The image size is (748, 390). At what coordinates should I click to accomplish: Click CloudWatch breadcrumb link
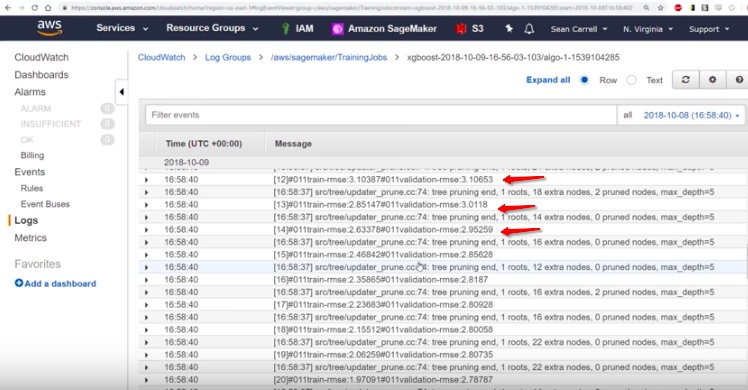161,57
